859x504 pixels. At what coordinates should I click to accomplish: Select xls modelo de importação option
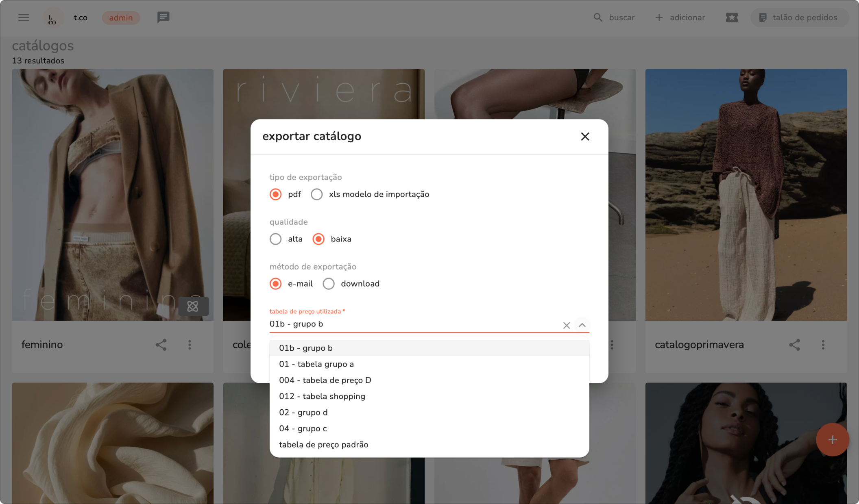pos(317,194)
